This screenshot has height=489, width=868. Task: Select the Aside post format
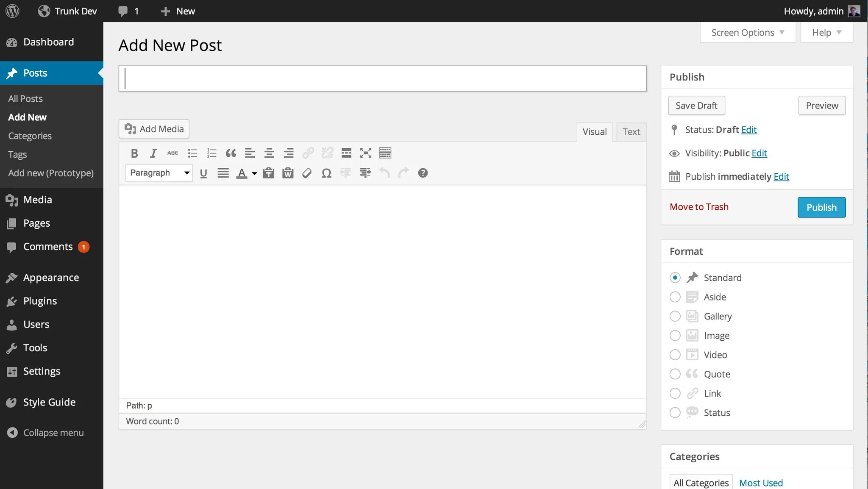675,297
